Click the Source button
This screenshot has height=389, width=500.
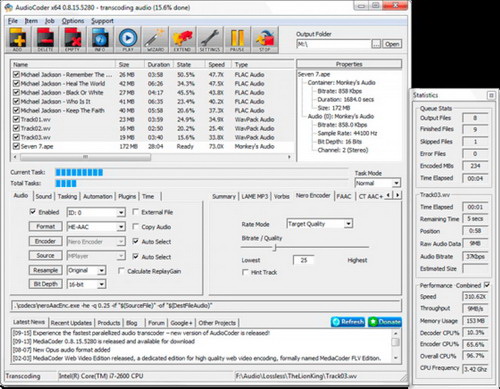pos(45,256)
